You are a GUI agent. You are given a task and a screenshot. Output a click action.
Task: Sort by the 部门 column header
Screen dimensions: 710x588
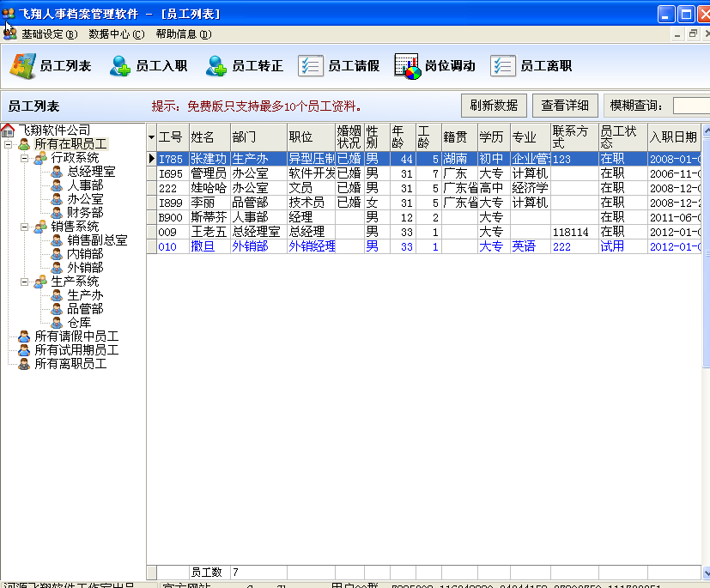pos(258,137)
